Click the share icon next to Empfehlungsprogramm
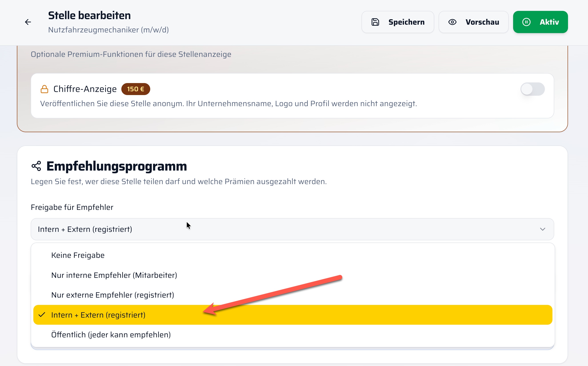Screen dimensions: 588x366 tap(36, 166)
